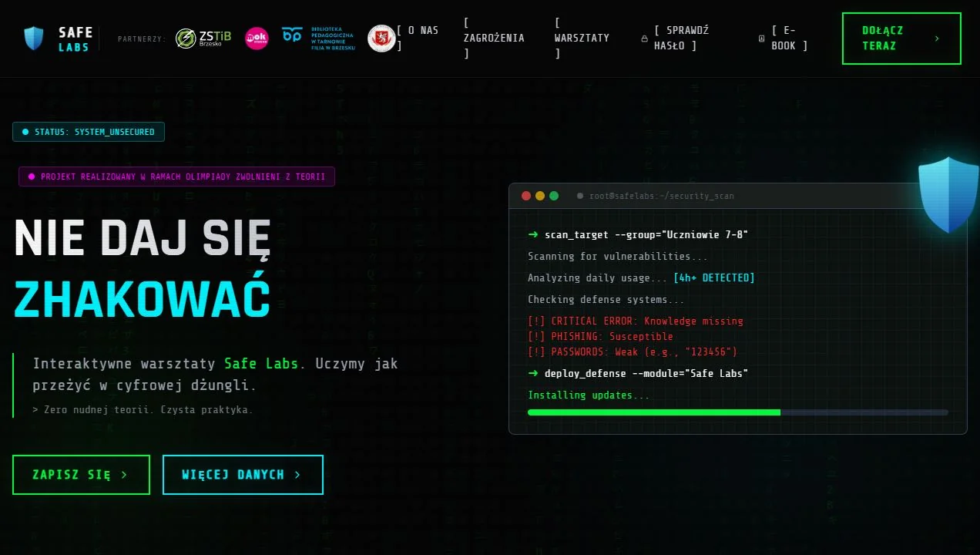Click the green terminal window dot
This screenshot has height=555, width=980.
[554, 196]
